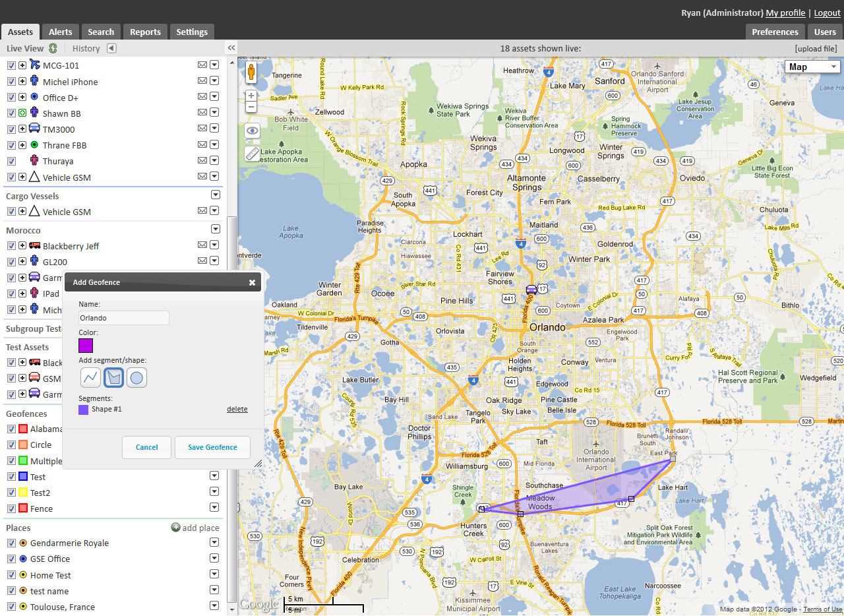
Task: Click the add place green plus icon
Action: (175, 528)
